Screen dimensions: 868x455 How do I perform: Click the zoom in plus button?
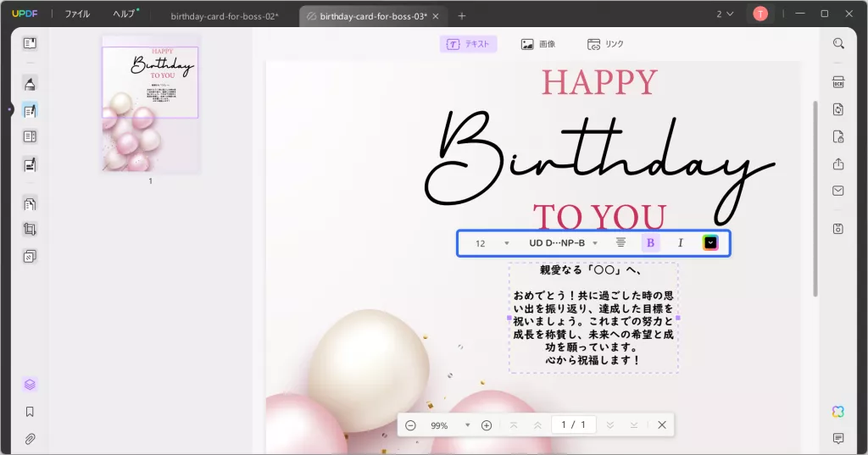click(x=487, y=425)
